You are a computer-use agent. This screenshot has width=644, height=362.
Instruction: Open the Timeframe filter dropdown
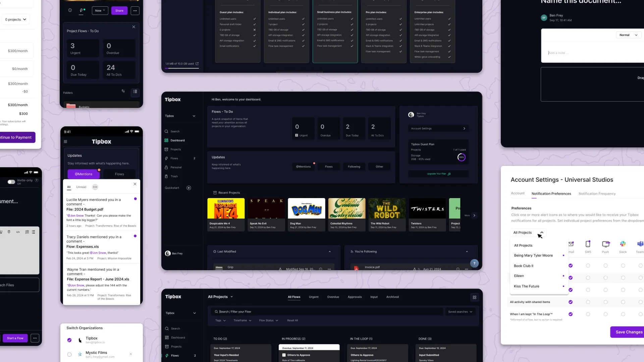[243, 321]
